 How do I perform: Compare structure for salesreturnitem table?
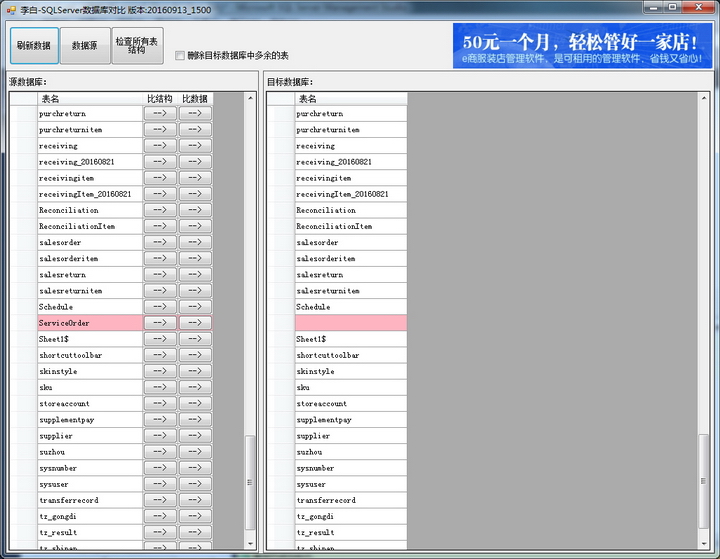click(160, 291)
